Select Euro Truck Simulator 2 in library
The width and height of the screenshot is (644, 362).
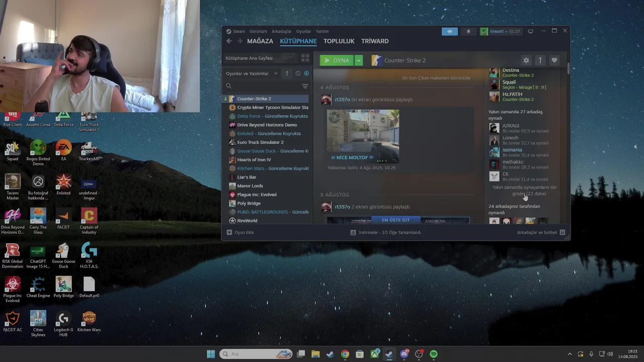[x=267, y=142]
